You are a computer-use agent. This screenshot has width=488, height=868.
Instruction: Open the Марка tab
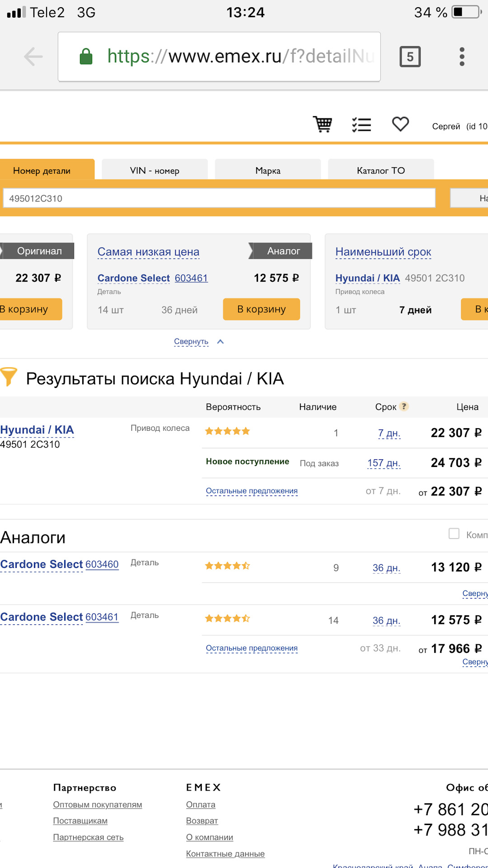[x=267, y=170]
